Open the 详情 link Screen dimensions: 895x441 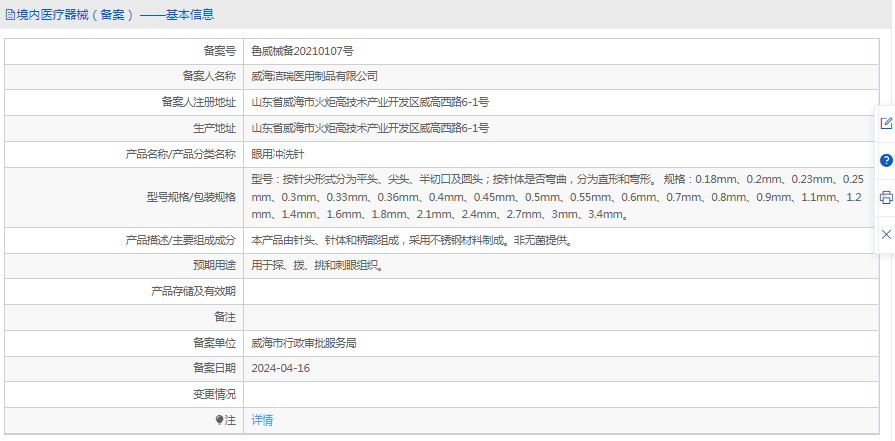262,420
